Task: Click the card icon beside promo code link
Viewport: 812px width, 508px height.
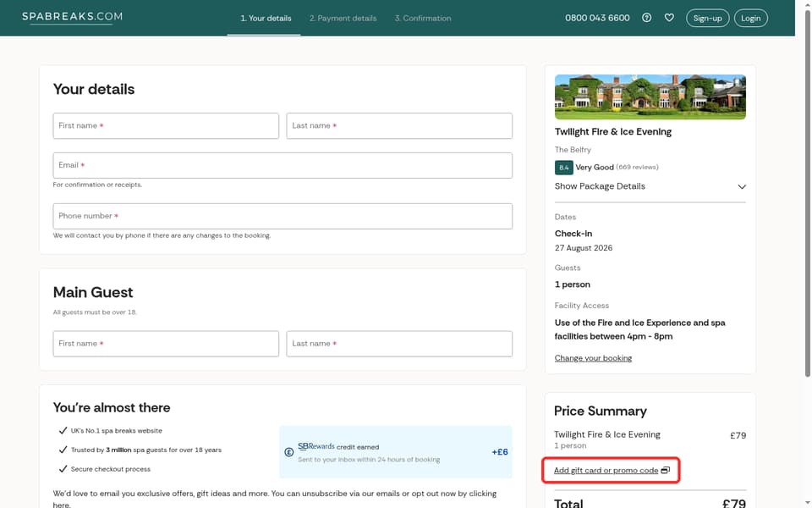Action: 666,470
